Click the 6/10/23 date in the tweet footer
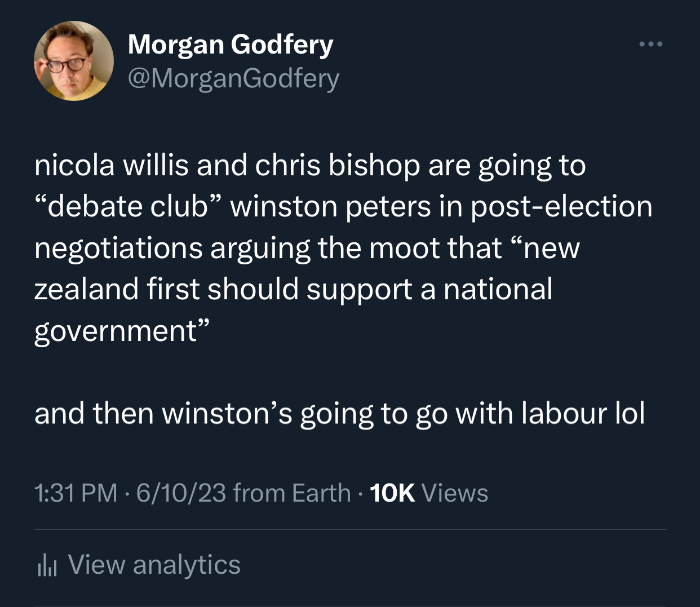This screenshot has width=700, height=607. click(181, 493)
